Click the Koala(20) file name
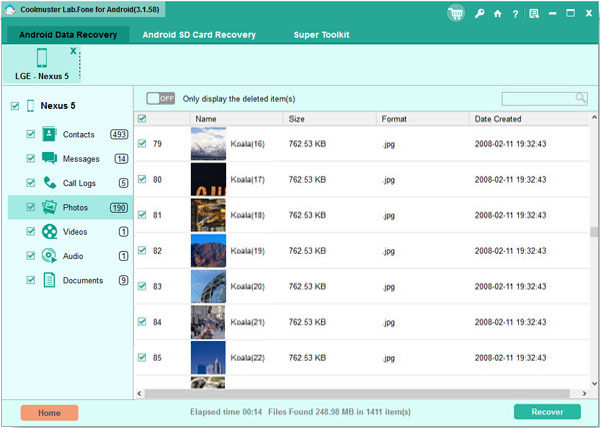The width and height of the screenshot is (600, 428). (247, 286)
